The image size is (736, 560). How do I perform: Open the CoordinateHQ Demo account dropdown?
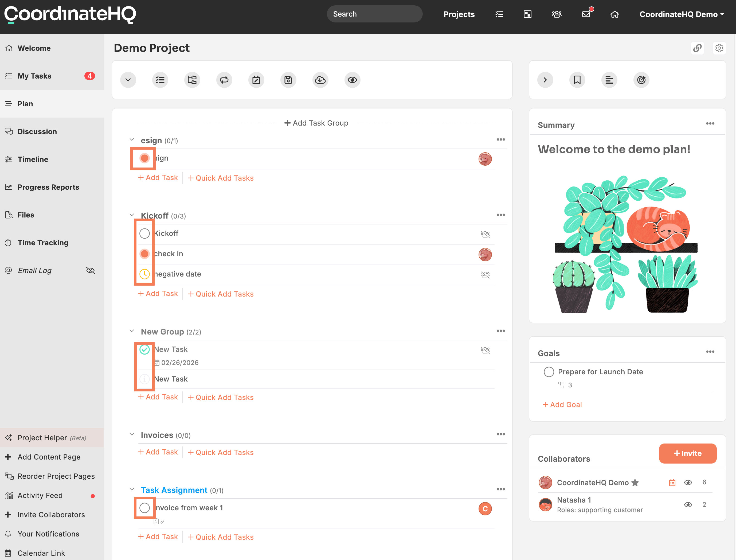[682, 14]
